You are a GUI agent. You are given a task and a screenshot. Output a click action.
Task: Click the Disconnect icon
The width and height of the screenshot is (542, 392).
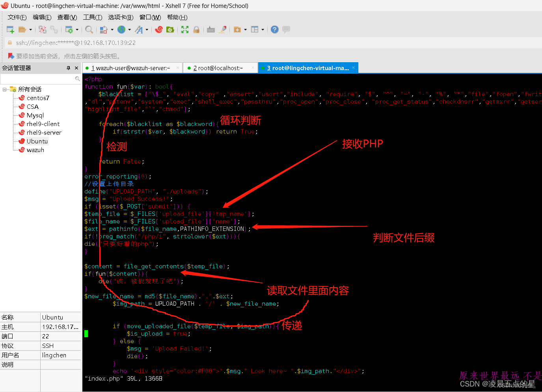click(x=43, y=30)
